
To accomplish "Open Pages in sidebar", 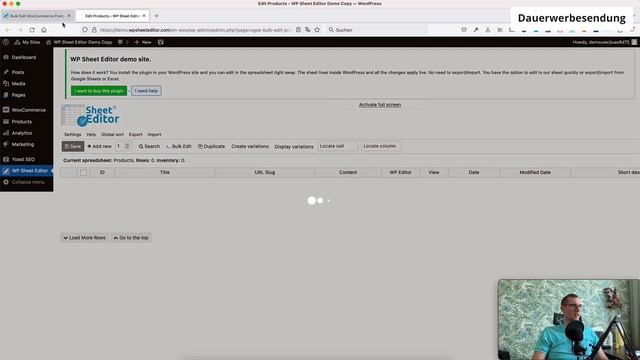I will point(18,95).
